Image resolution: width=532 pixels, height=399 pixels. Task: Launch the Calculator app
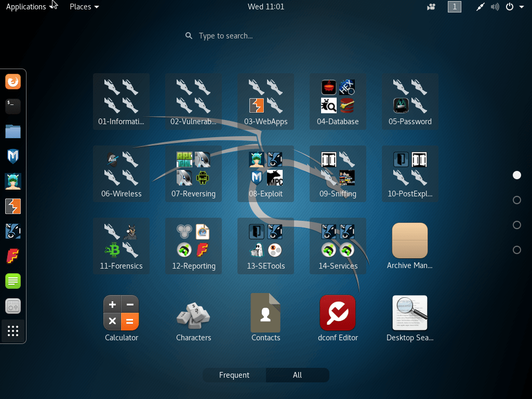coord(121,318)
